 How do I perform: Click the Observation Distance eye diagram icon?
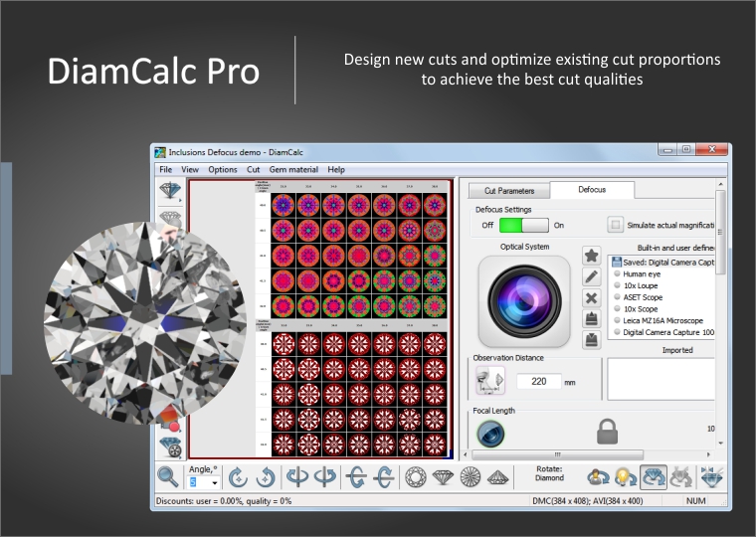pyautogui.click(x=490, y=380)
